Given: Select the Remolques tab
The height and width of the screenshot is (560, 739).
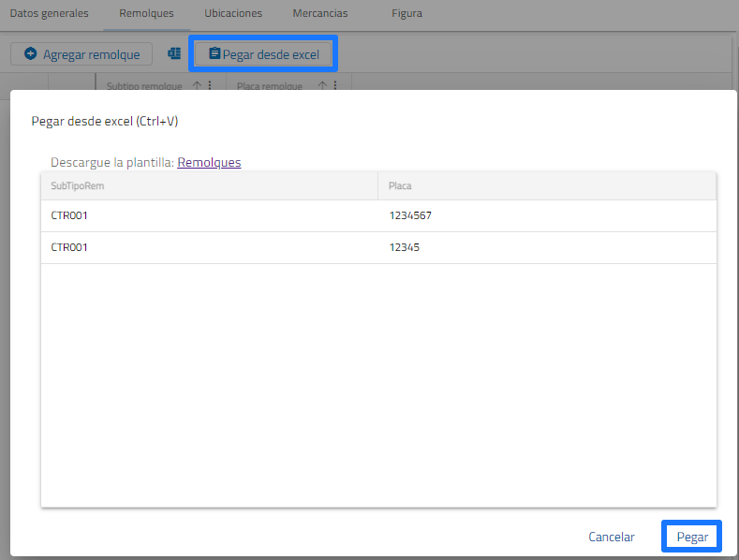Looking at the screenshot, I should (x=146, y=13).
